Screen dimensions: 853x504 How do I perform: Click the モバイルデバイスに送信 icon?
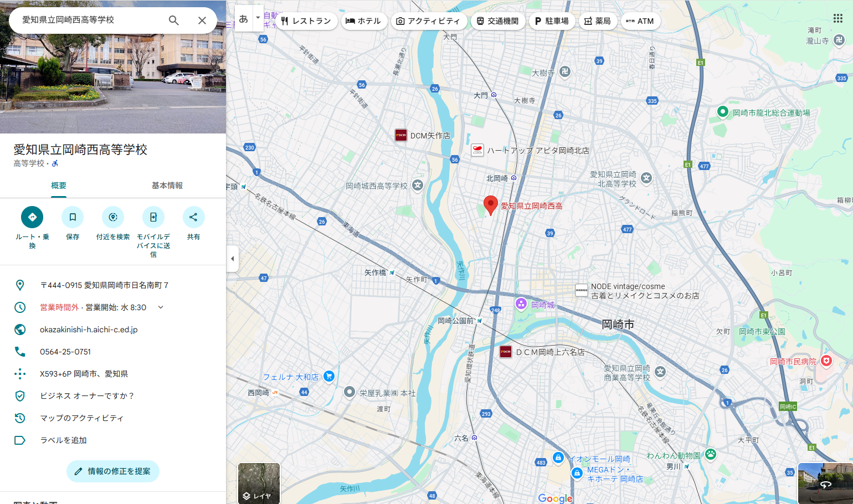pyautogui.click(x=153, y=217)
